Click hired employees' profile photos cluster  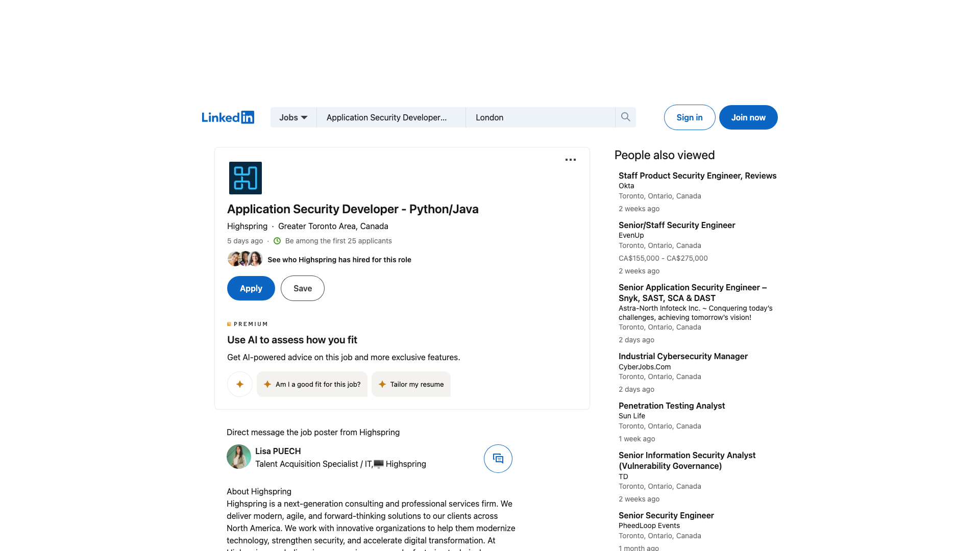pos(245,259)
